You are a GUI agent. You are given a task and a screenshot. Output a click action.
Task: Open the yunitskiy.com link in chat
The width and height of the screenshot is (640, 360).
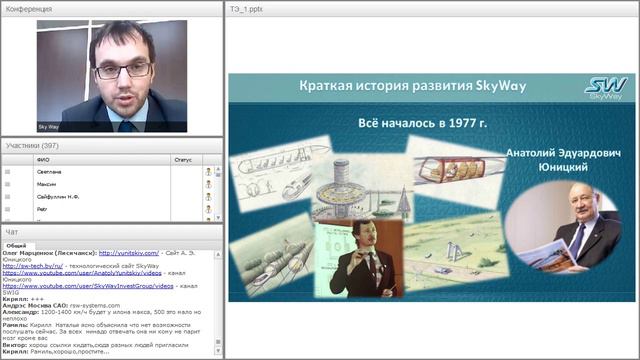pyautogui.click(x=129, y=253)
